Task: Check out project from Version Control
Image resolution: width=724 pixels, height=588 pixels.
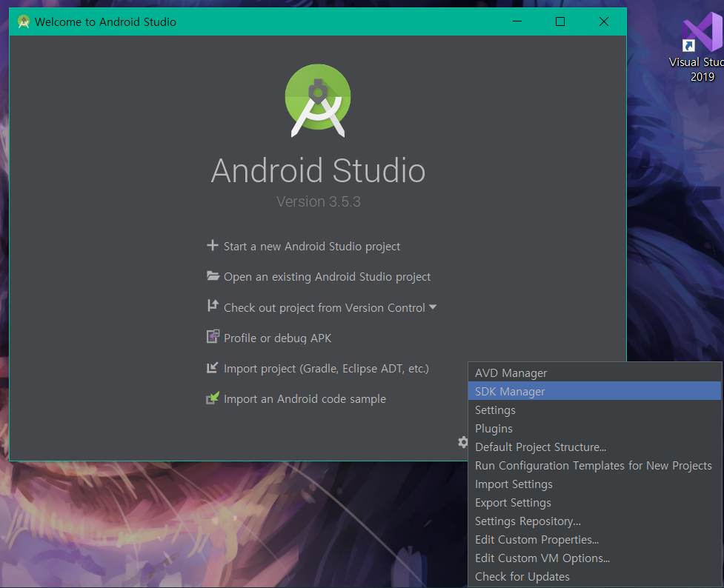Action: pos(324,308)
